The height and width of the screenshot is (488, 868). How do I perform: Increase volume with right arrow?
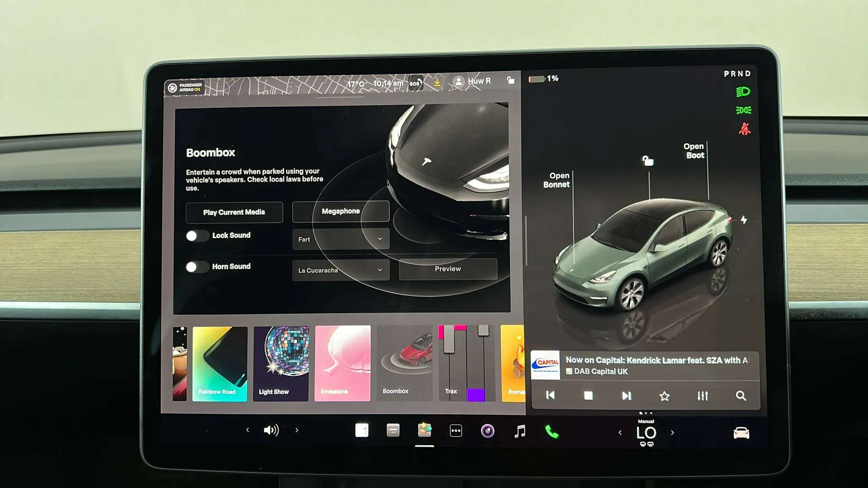[297, 430]
